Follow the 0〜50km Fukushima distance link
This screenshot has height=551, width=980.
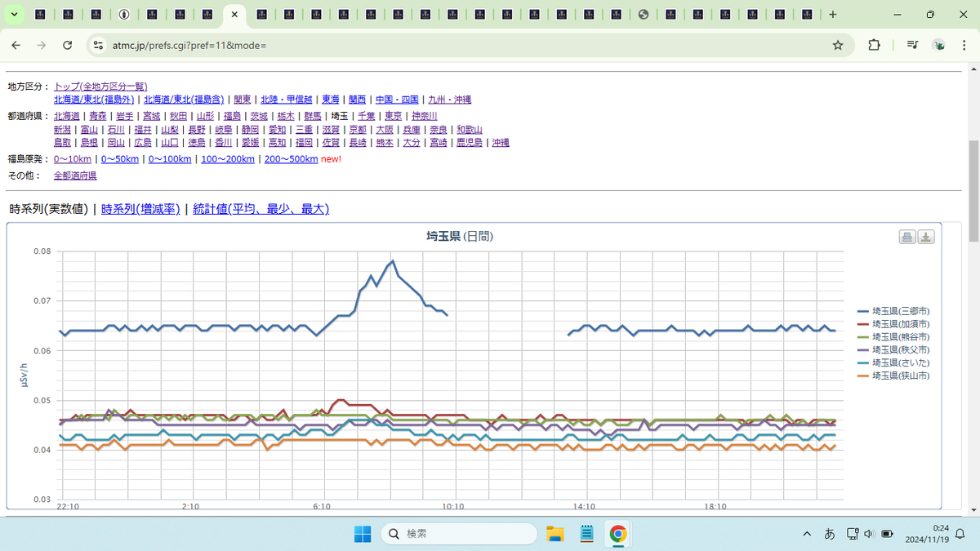point(119,159)
